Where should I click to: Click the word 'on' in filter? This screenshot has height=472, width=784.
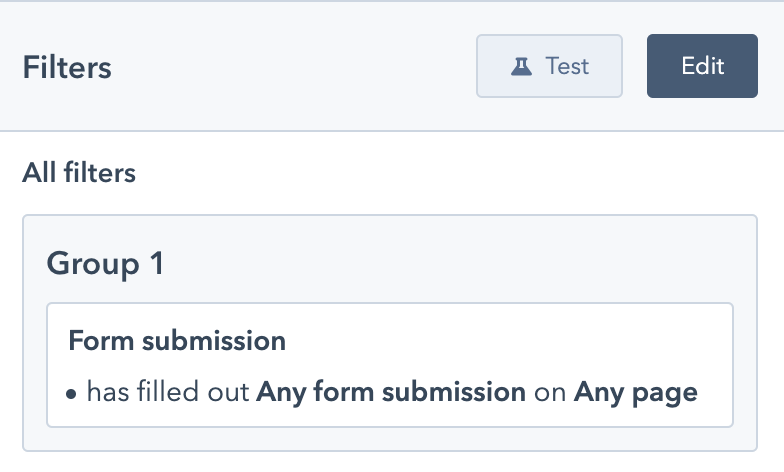(x=550, y=393)
